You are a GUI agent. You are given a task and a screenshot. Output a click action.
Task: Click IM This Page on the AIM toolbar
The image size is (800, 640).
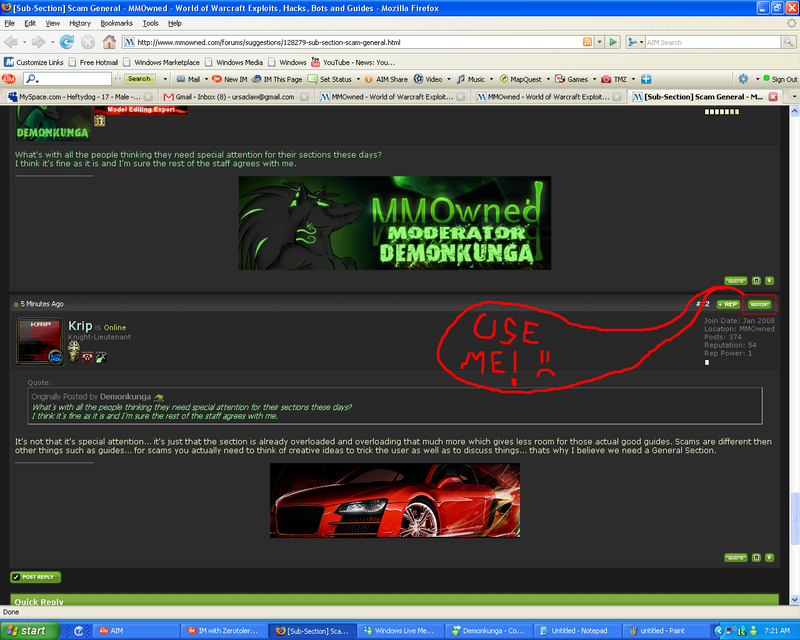[277, 79]
